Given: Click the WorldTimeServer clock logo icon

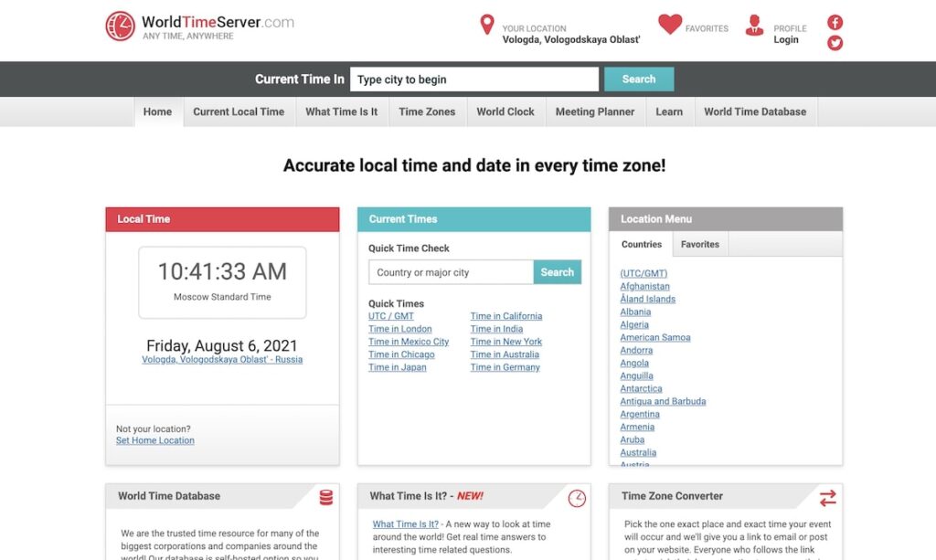Looking at the screenshot, I should click(x=121, y=26).
